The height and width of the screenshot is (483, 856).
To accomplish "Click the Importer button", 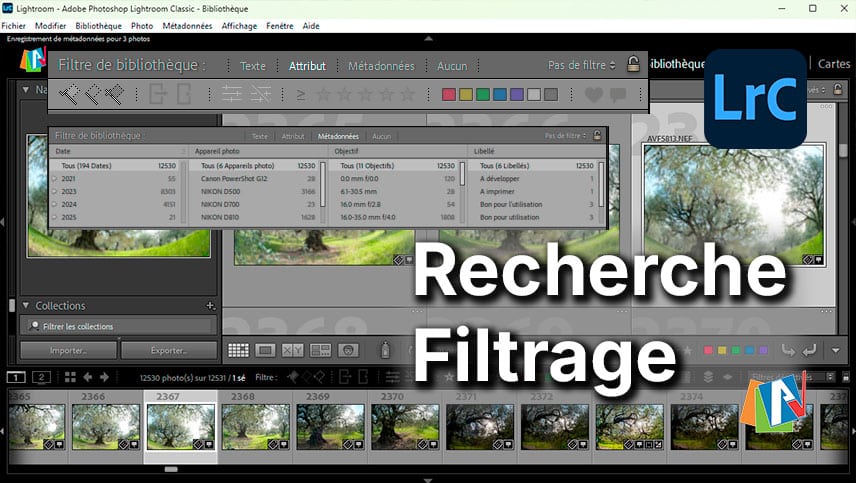I will pos(68,351).
